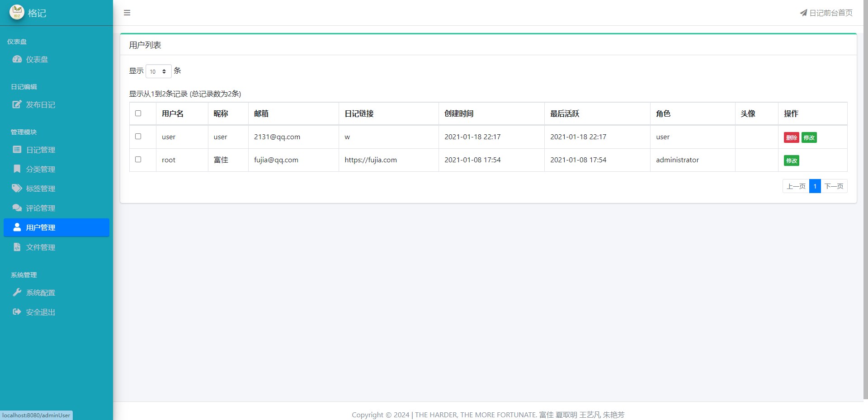
Task: Toggle the select-all checkbox in the table header
Action: tap(138, 113)
